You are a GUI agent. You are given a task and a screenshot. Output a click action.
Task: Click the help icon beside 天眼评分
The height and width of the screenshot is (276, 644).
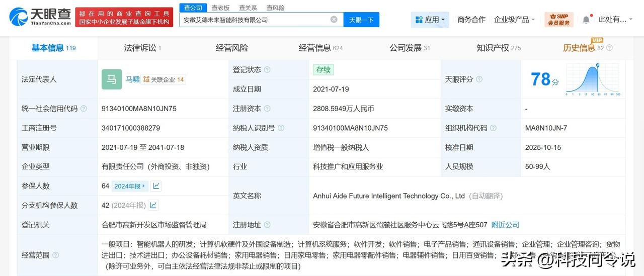coord(479,79)
